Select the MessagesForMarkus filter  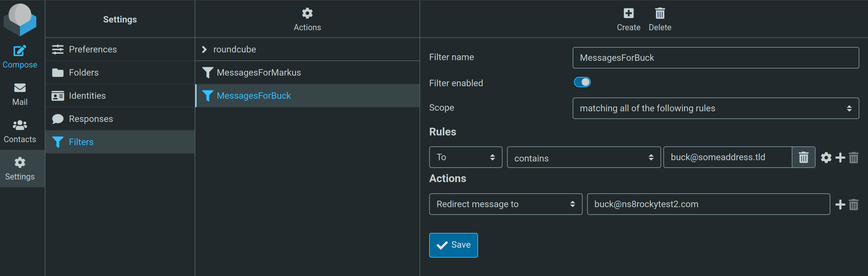258,72
